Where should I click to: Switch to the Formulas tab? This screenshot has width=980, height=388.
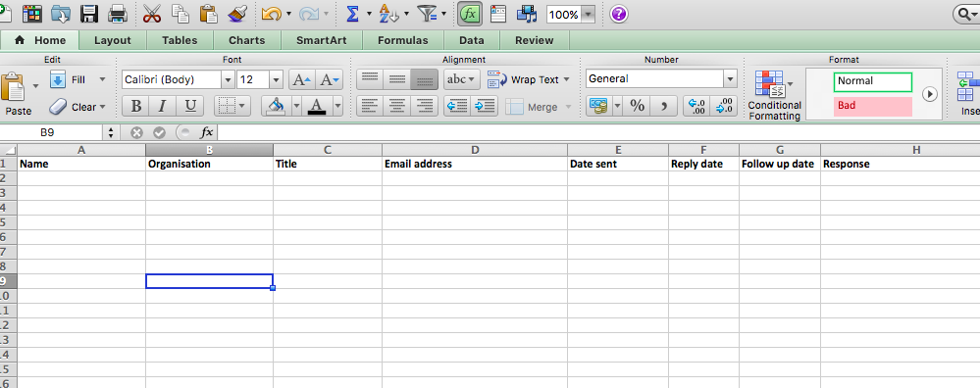[x=403, y=40]
